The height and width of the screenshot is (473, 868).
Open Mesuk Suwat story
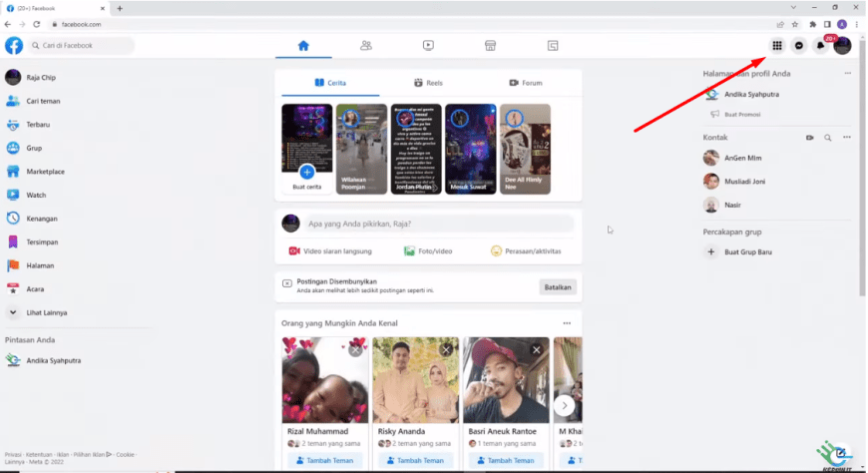[x=471, y=149]
